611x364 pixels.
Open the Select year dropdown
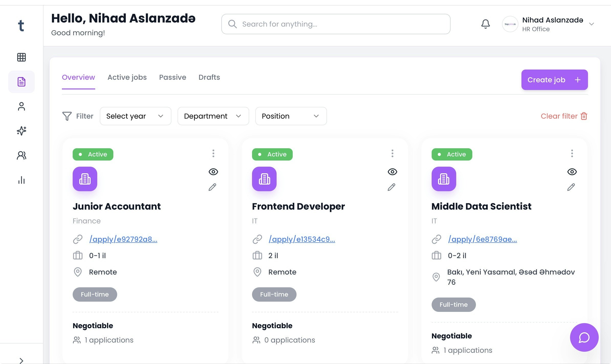click(x=135, y=116)
